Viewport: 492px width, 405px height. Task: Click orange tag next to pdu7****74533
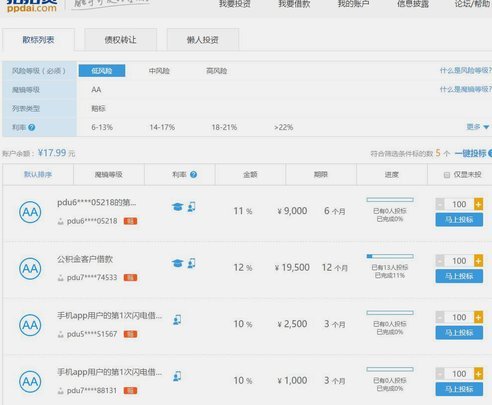(x=130, y=278)
